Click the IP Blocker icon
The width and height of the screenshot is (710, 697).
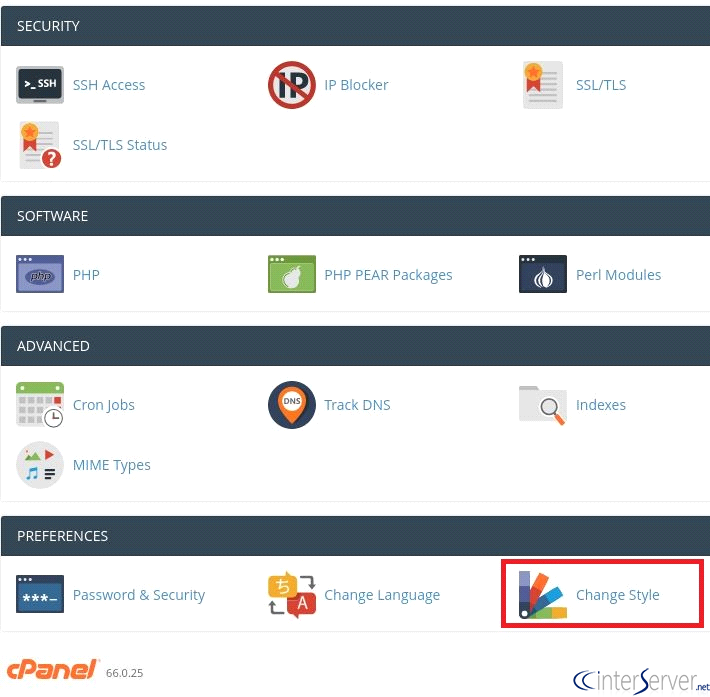click(x=292, y=85)
